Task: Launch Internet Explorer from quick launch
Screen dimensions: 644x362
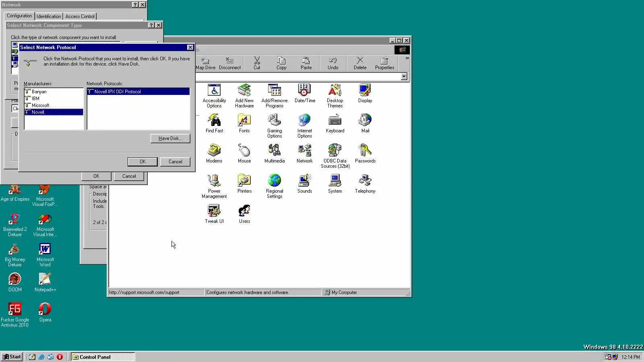Action: coord(41,357)
